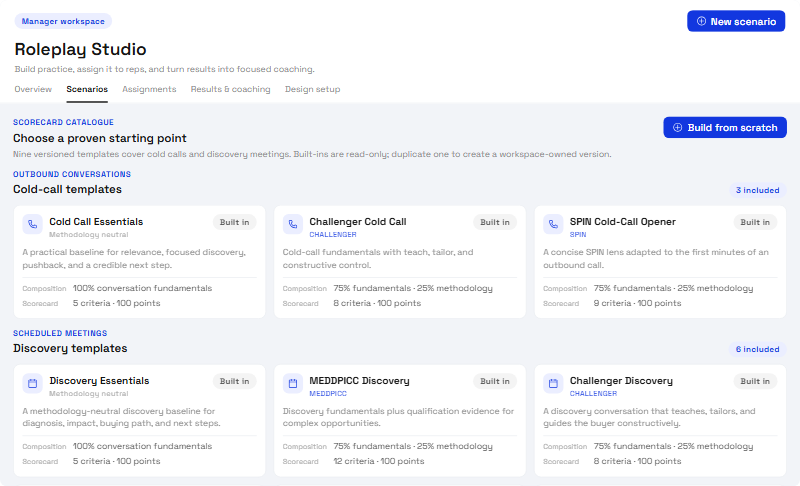Viewport: 800px width, 486px height.
Task: Go to Results & coaching tab
Action: tap(231, 89)
